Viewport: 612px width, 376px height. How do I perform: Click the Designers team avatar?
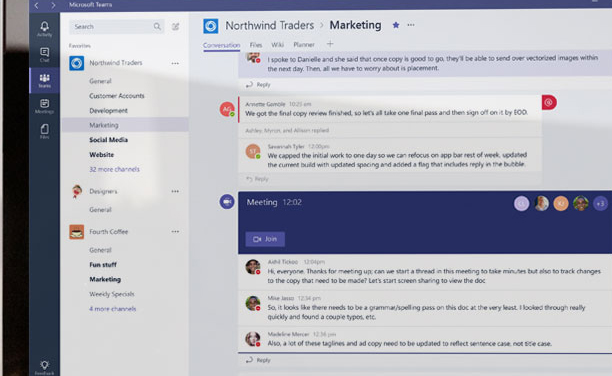pyautogui.click(x=76, y=191)
